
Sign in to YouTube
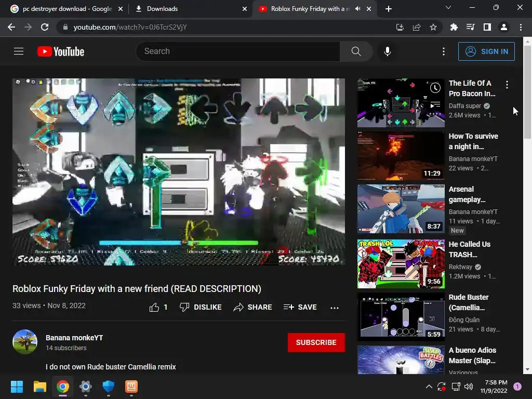486,51
